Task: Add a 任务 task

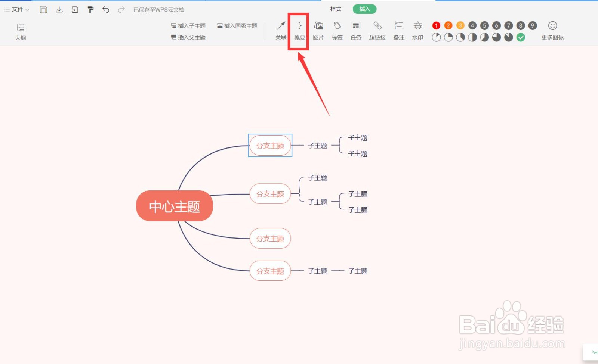Action: coord(356,31)
